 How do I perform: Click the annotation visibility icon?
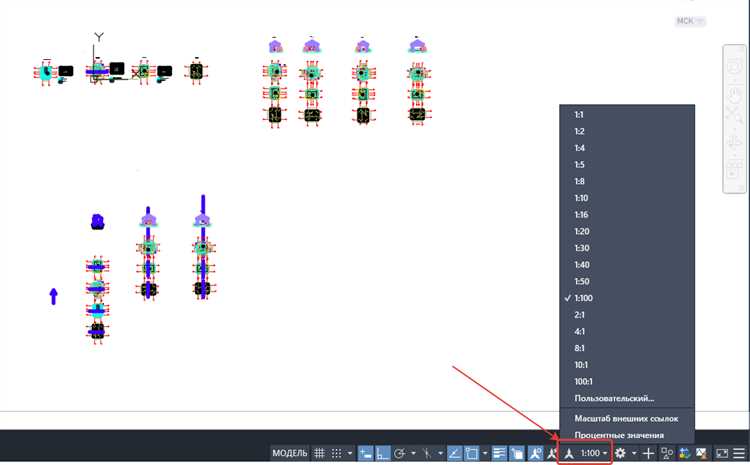[536, 453]
